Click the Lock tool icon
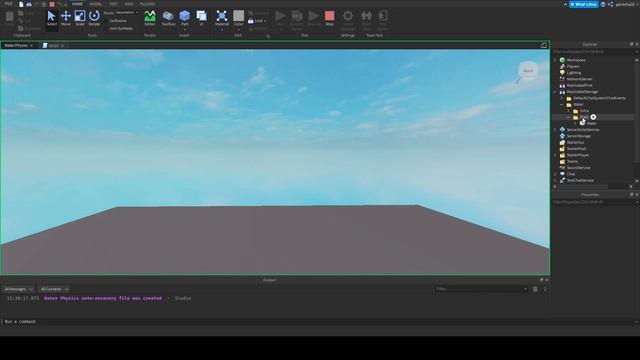640x360 pixels. 251,21
